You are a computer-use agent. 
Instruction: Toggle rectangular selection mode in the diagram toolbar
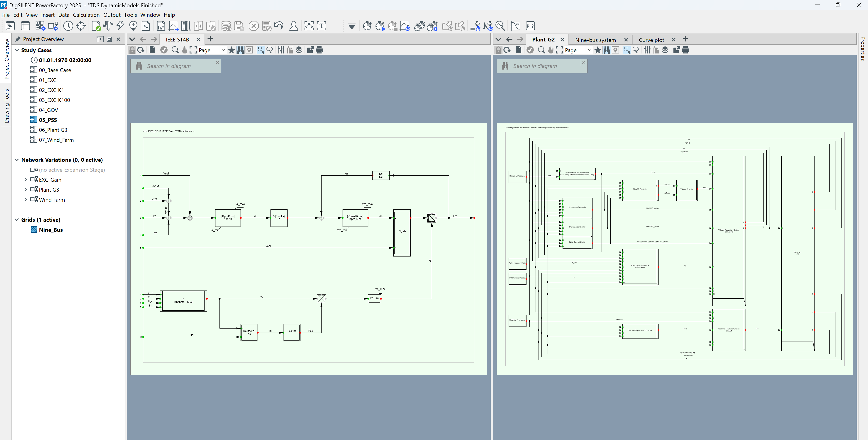pyautogui.click(x=261, y=50)
